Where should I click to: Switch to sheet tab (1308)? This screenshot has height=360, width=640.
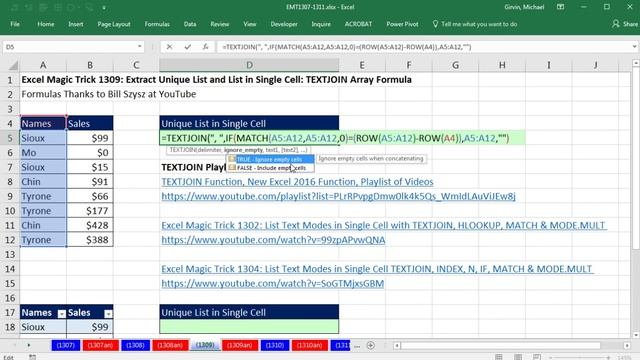click(x=135, y=345)
